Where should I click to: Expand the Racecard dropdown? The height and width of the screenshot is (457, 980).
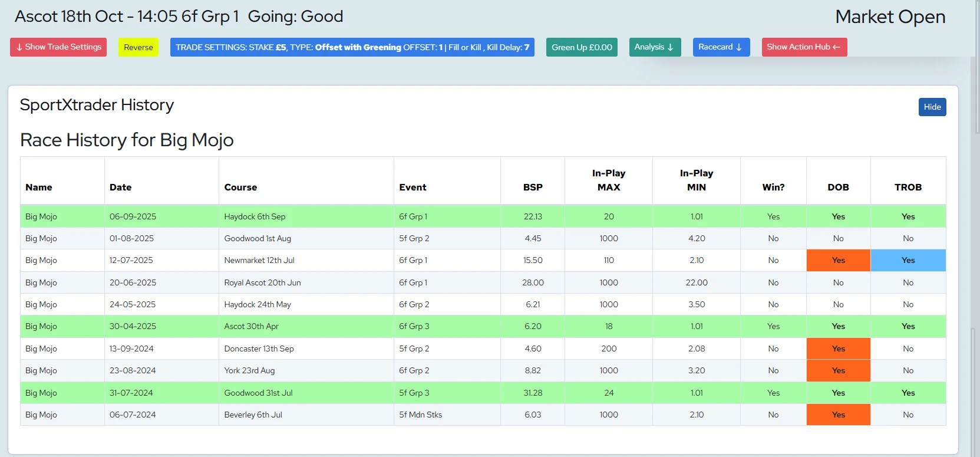(721, 47)
